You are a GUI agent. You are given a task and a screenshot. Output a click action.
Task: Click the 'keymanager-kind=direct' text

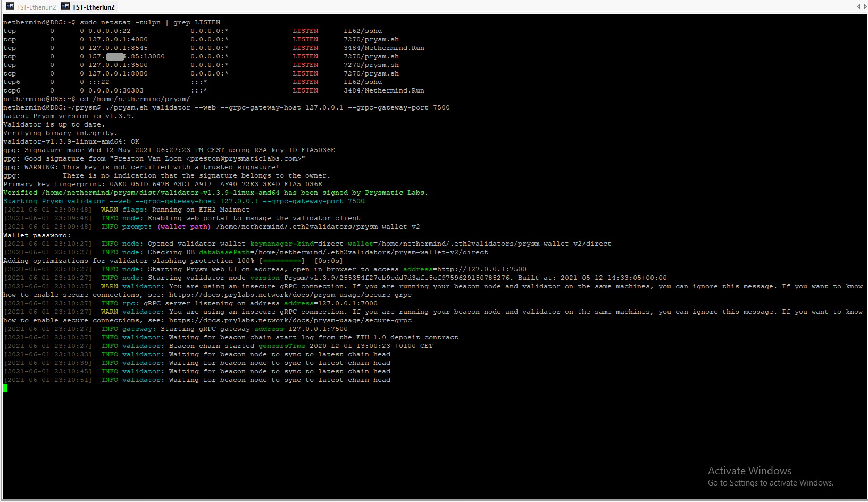click(297, 244)
